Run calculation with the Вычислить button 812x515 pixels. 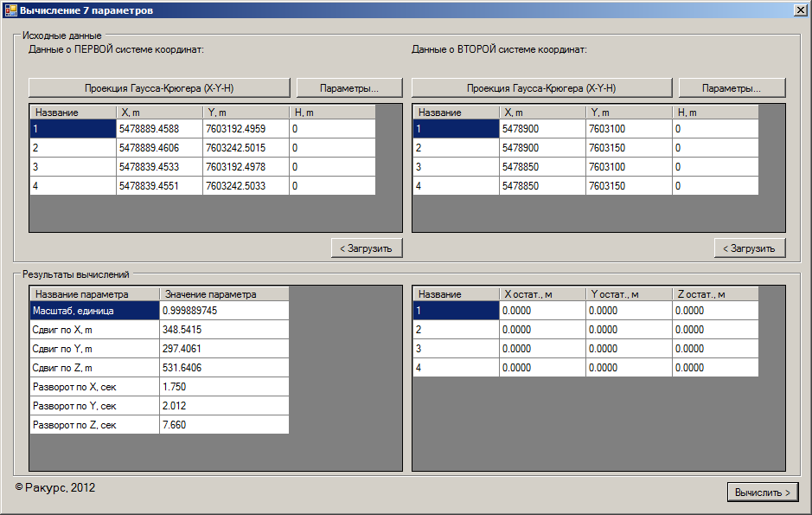[762, 492]
